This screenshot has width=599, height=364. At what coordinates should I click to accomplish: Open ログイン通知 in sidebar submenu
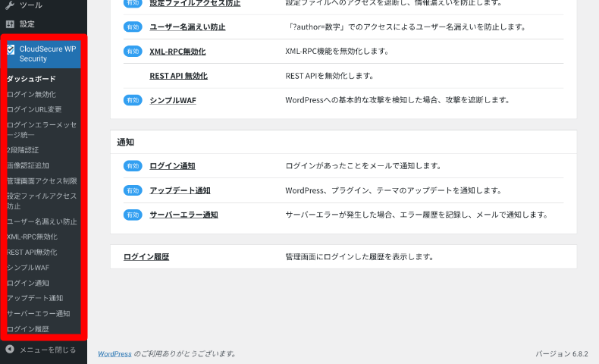(28, 283)
